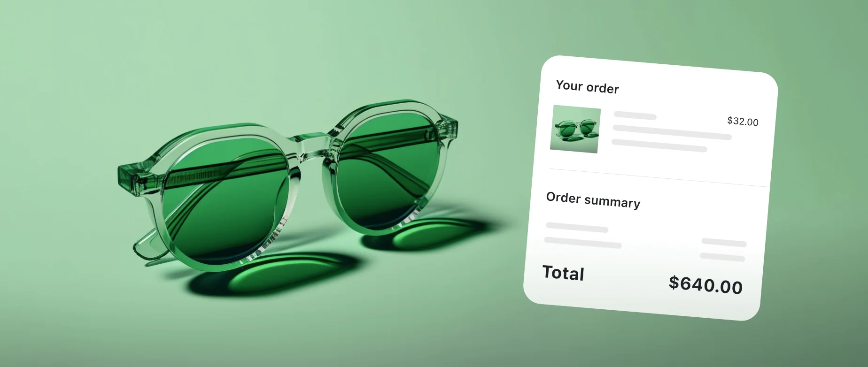Viewport: 868px width, 367px height.
Task: Click the bold "Total" label
Action: click(x=563, y=273)
